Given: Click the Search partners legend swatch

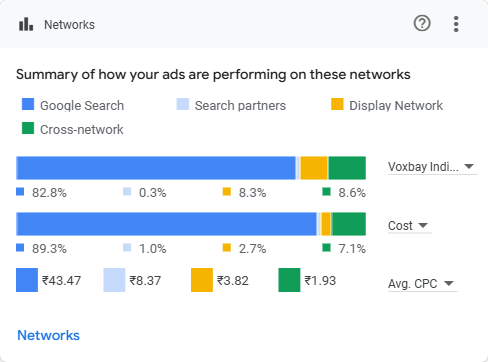Looking at the screenshot, I should click(183, 104).
